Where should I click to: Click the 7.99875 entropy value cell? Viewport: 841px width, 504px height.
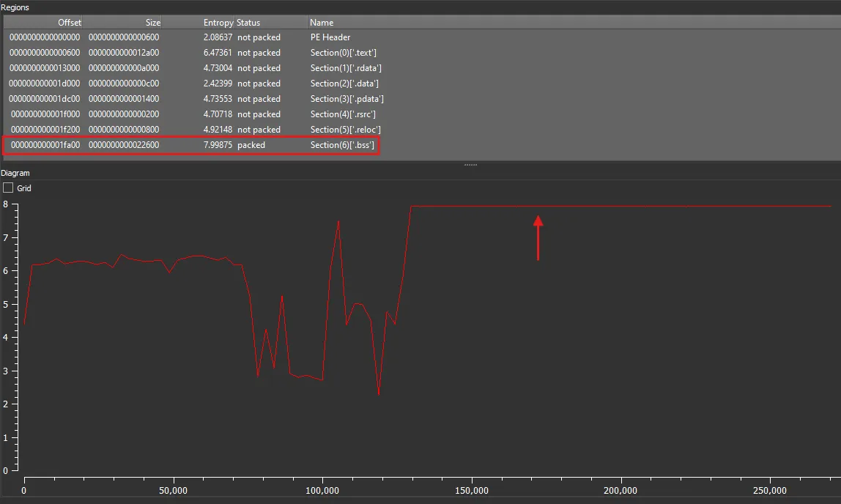[218, 145]
